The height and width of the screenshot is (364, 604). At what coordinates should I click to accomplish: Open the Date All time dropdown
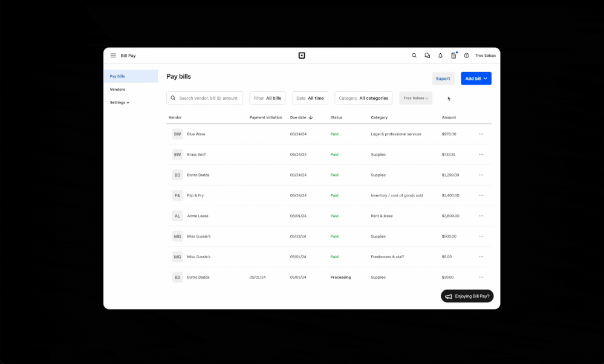pyautogui.click(x=310, y=97)
